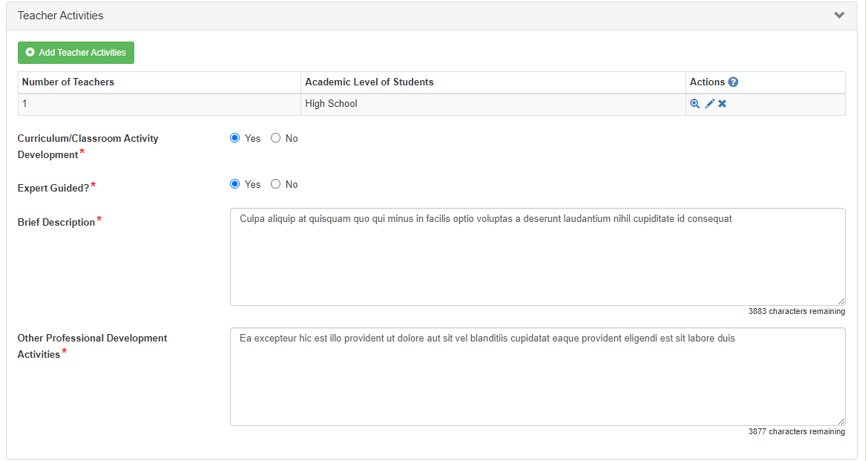Click the Teacher Activities panel heading

tap(61, 16)
